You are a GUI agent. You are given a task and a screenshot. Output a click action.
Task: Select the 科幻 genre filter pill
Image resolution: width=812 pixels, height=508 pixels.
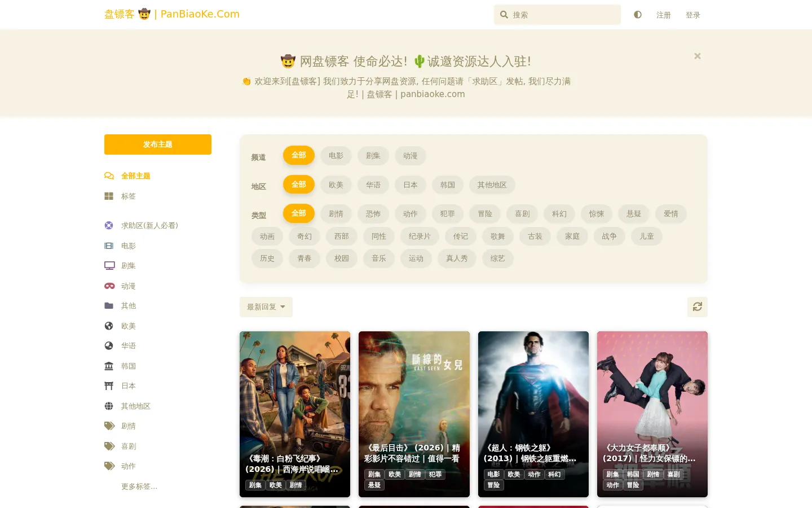point(559,214)
